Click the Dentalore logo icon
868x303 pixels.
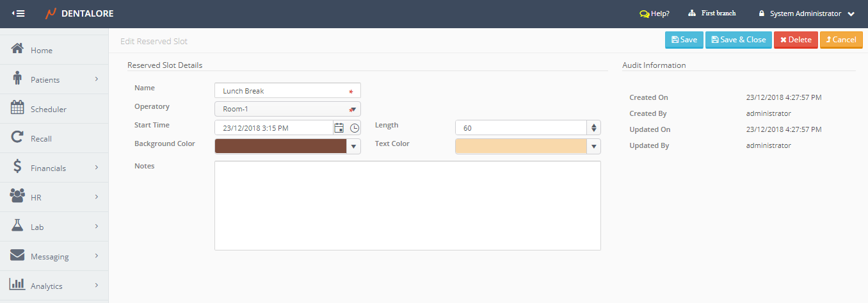pyautogui.click(x=51, y=13)
